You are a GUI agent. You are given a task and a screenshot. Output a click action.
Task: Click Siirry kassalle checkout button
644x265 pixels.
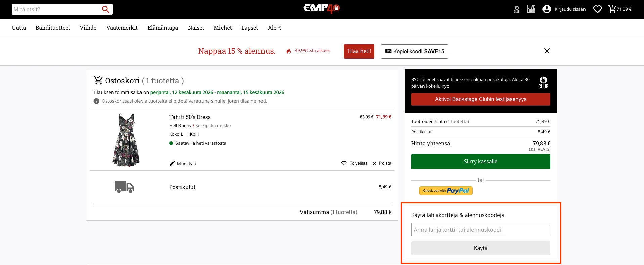point(481,162)
